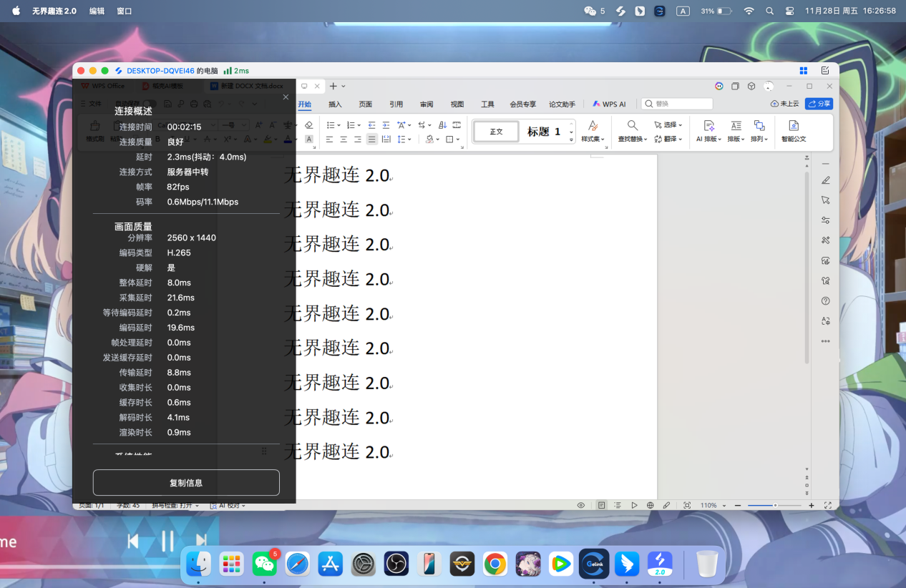Click the 分享 share button
This screenshot has height=588, width=906.
(819, 104)
